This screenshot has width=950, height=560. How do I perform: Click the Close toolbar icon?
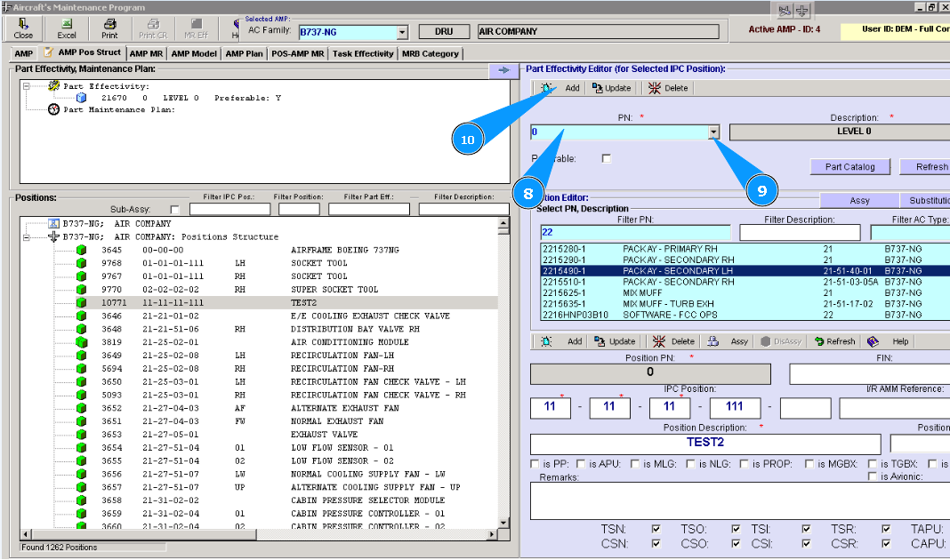[x=23, y=28]
